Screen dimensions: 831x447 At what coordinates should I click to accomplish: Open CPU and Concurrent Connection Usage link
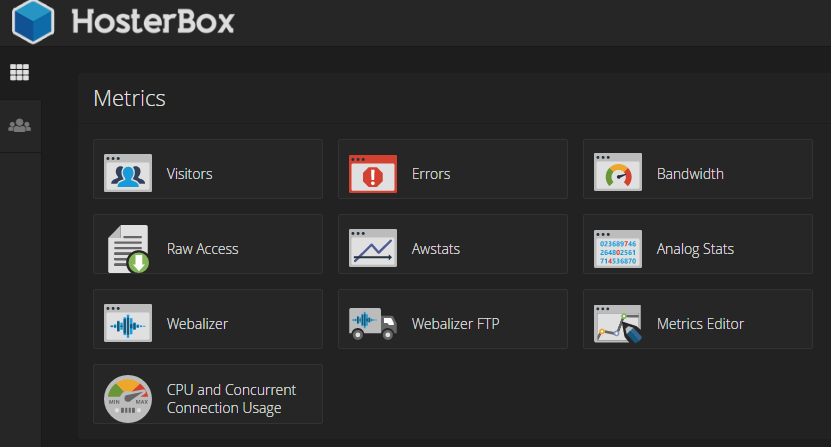[x=231, y=399]
